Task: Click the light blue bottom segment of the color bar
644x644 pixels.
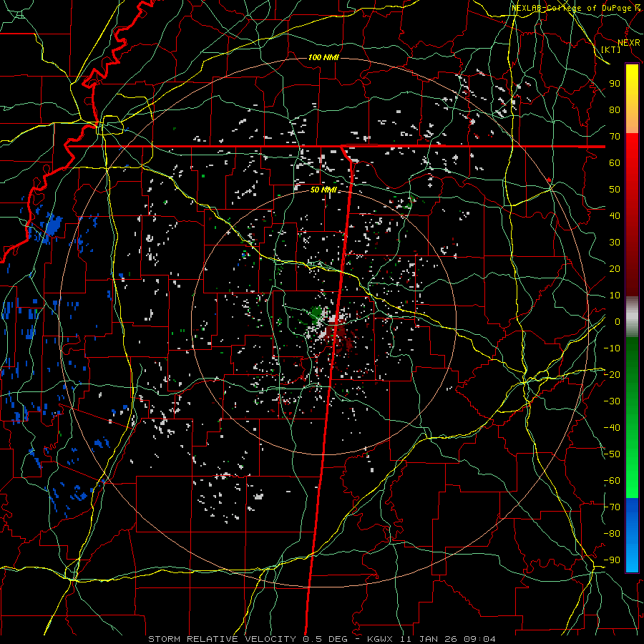Action: [632, 557]
